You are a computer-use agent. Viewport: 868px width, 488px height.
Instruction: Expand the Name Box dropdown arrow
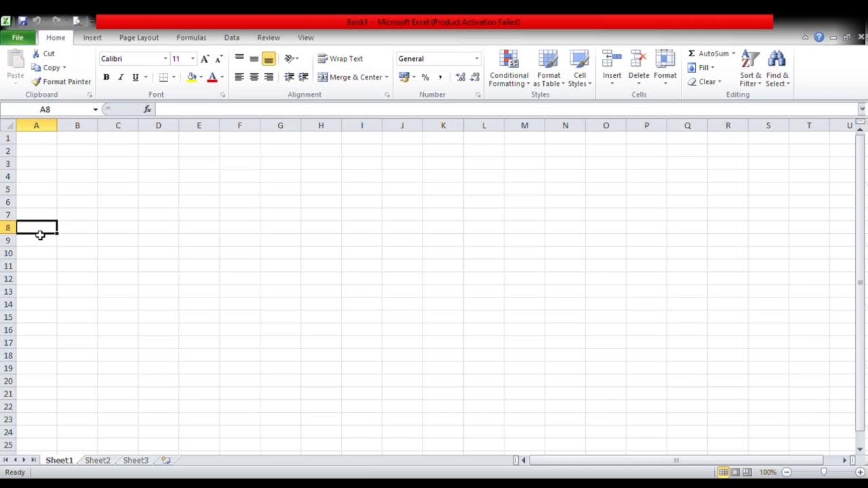point(96,109)
